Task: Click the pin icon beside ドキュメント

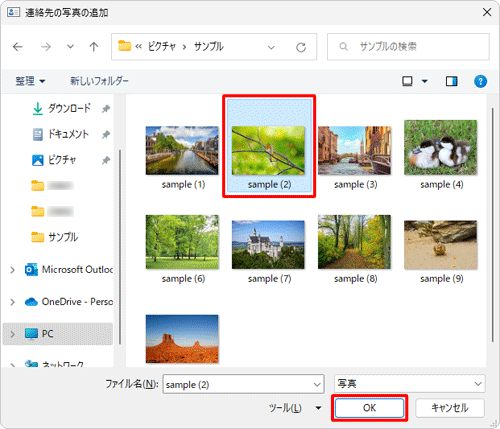Action: click(106, 135)
